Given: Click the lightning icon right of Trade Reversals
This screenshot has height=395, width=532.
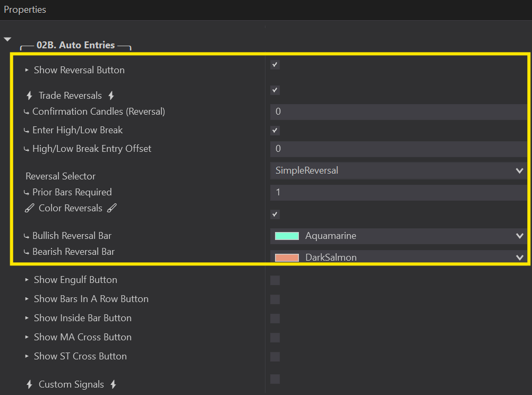Looking at the screenshot, I should click(x=111, y=96).
